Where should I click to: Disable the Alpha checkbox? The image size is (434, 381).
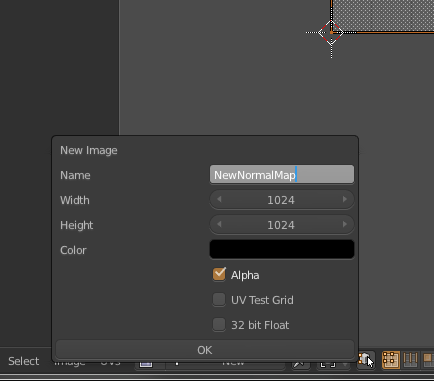(219, 274)
